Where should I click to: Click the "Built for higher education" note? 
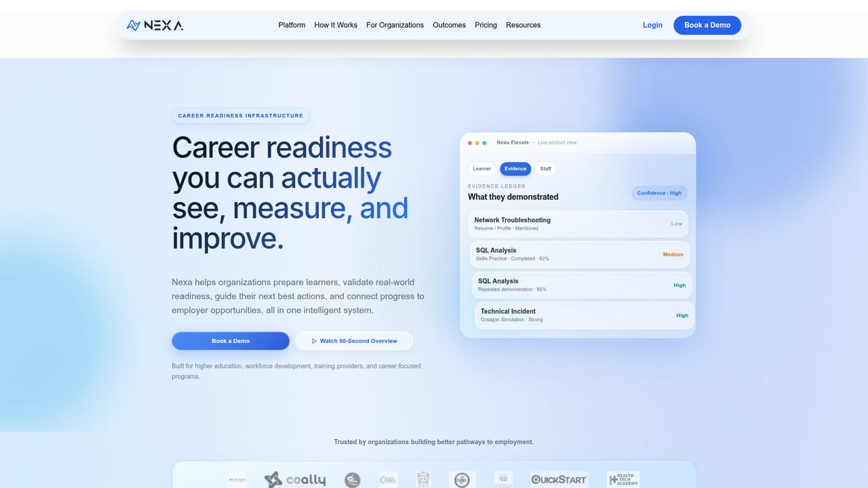pos(296,371)
